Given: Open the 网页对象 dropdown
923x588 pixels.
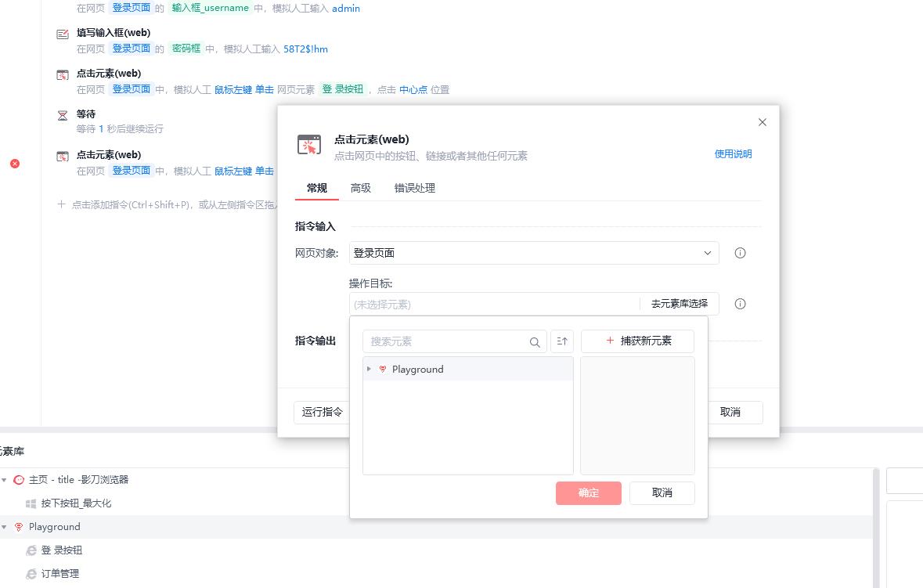Looking at the screenshot, I should [534, 253].
